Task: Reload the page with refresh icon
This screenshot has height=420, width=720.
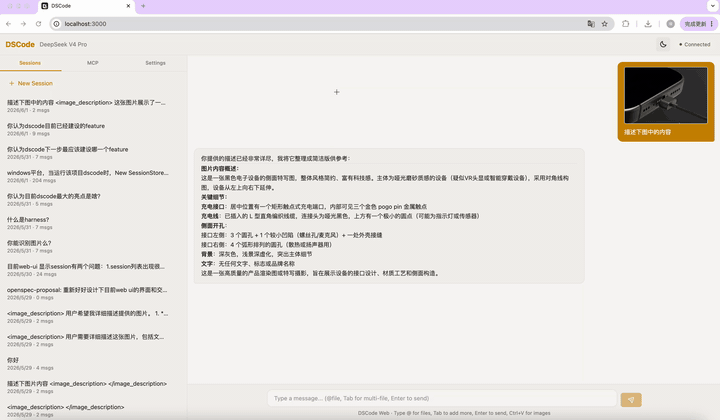Action: point(39,24)
